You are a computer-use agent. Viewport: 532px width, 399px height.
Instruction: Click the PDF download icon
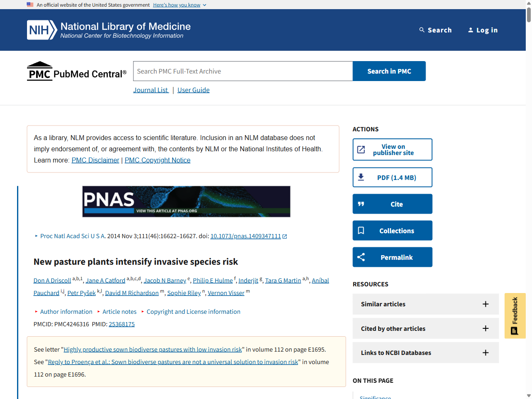click(361, 177)
